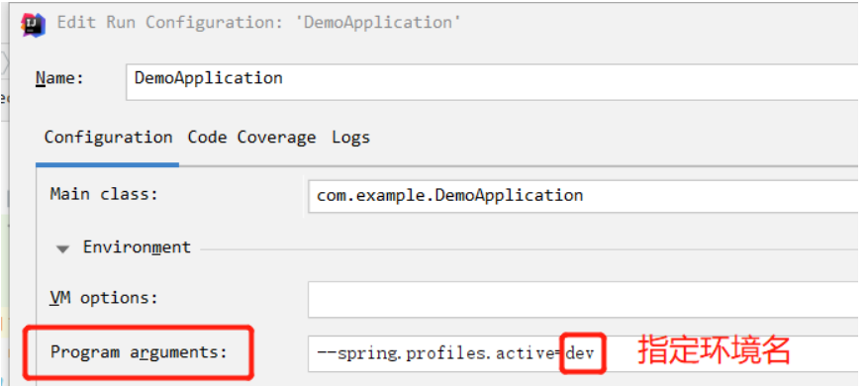Click the VM options: label
Image resolution: width=868 pixels, height=388 pixels.
tap(104, 298)
